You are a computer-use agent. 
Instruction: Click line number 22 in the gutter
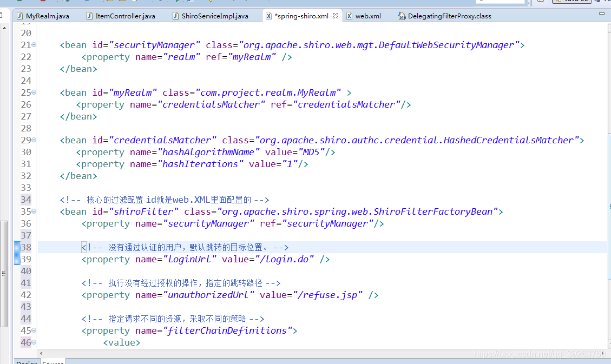[x=26, y=57]
